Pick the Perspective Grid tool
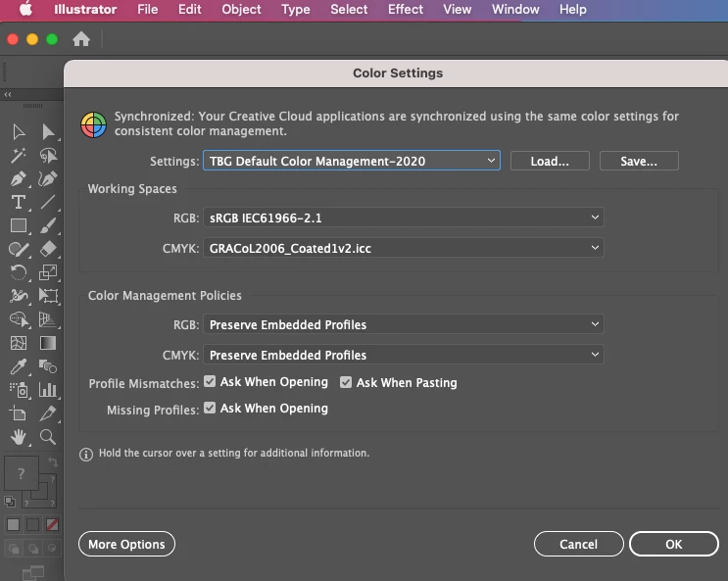728x581 pixels. [48, 319]
